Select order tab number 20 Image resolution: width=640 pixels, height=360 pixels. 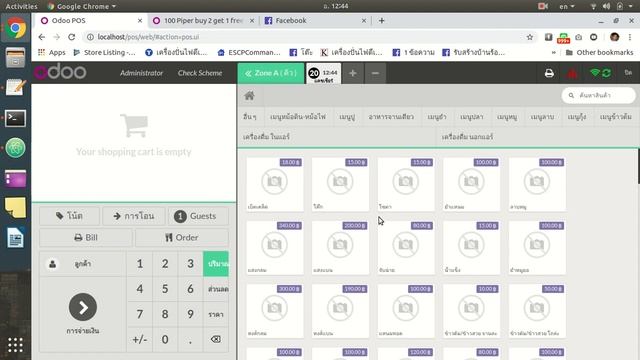click(324, 73)
